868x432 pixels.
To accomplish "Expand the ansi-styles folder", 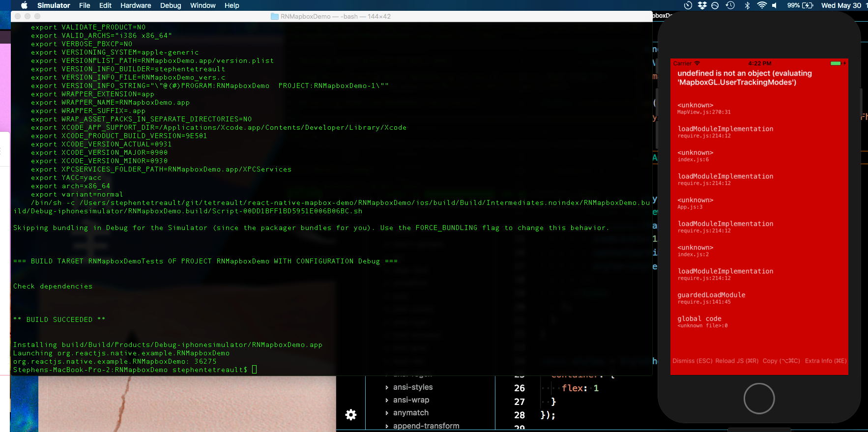I will [387, 387].
